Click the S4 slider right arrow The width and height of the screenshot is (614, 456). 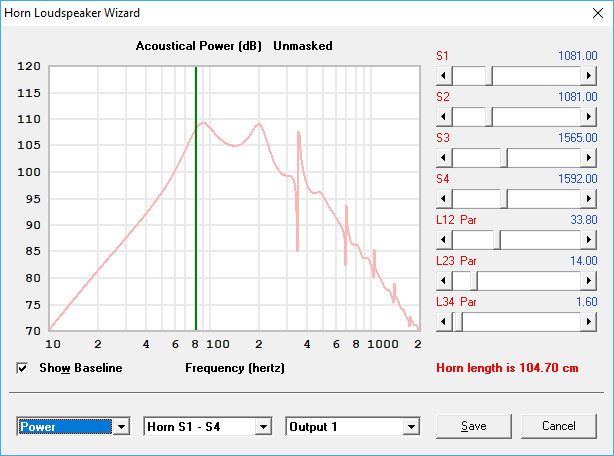pos(589,199)
